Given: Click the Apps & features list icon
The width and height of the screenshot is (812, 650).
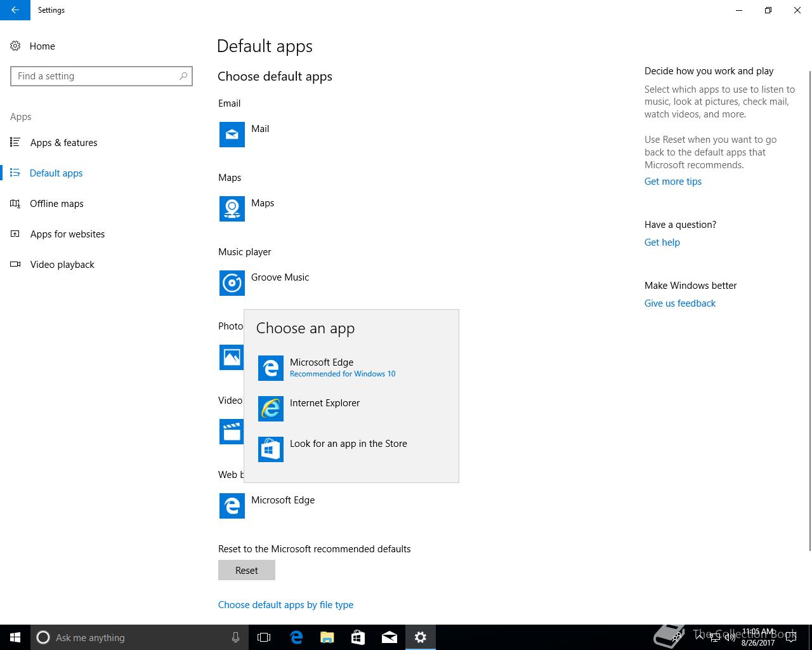Looking at the screenshot, I should click(15, 142).
